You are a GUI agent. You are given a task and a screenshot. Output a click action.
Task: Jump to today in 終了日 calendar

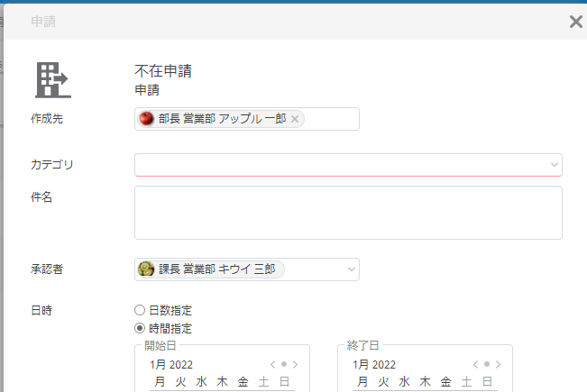(487, 364)
